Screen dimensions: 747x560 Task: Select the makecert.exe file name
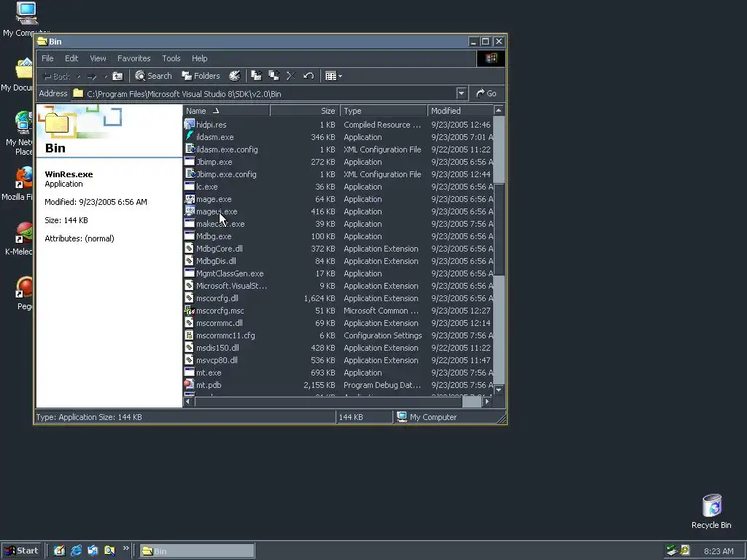pyautogui.click(x=220, y=224)
